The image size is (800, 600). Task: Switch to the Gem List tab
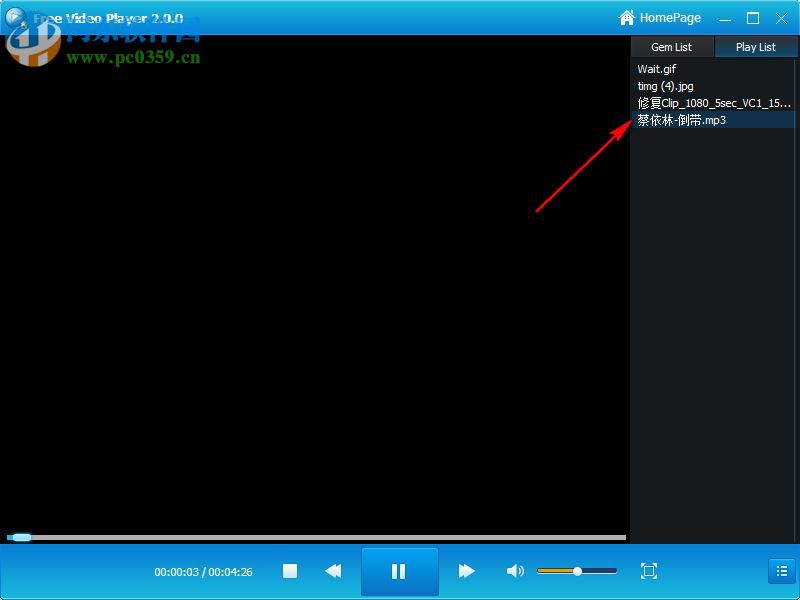pyautogui.click(x=671, y=46)
